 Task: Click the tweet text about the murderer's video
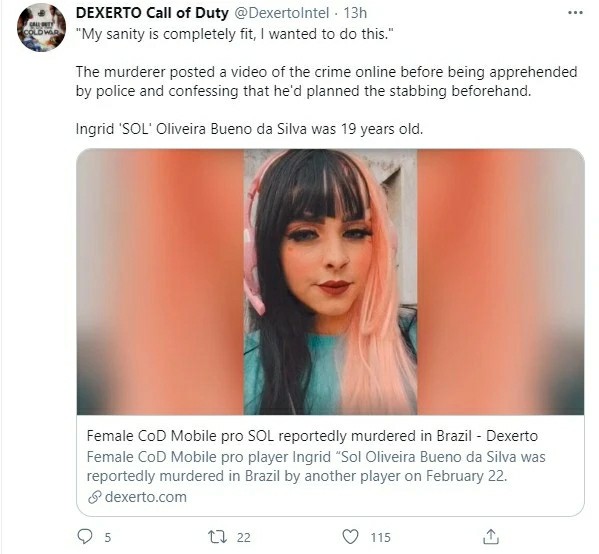click(x=326, y=81)
